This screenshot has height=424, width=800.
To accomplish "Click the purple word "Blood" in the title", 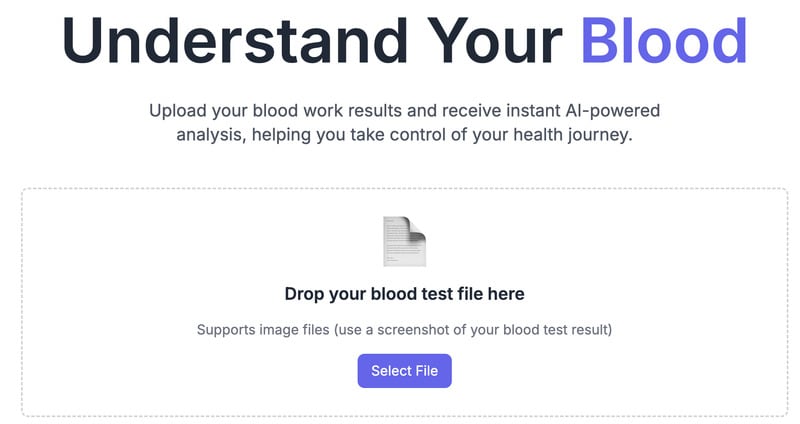I will 663,40.
